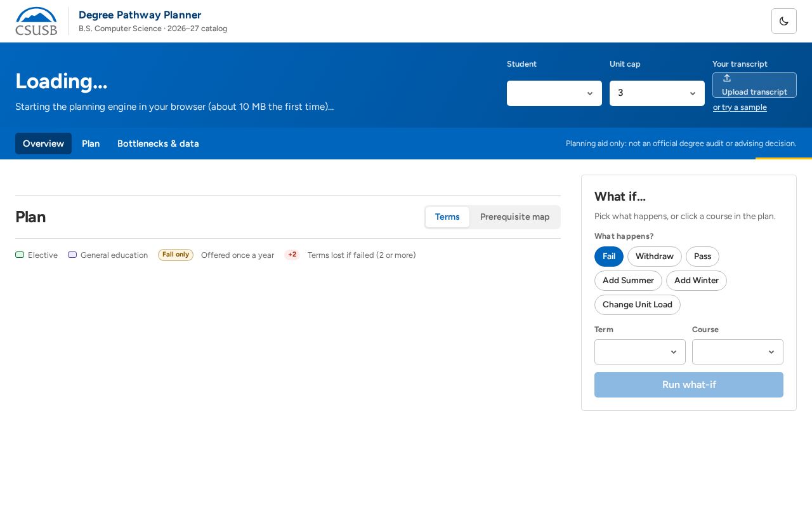Click the upload arrow icon above Upload transcript
The width and height of the screenshot is (812, 508).
click(727, 78)
